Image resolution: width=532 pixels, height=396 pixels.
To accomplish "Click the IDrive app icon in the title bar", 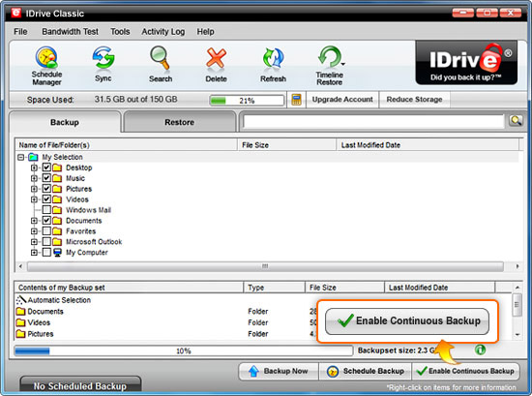I will click(15, 13).
